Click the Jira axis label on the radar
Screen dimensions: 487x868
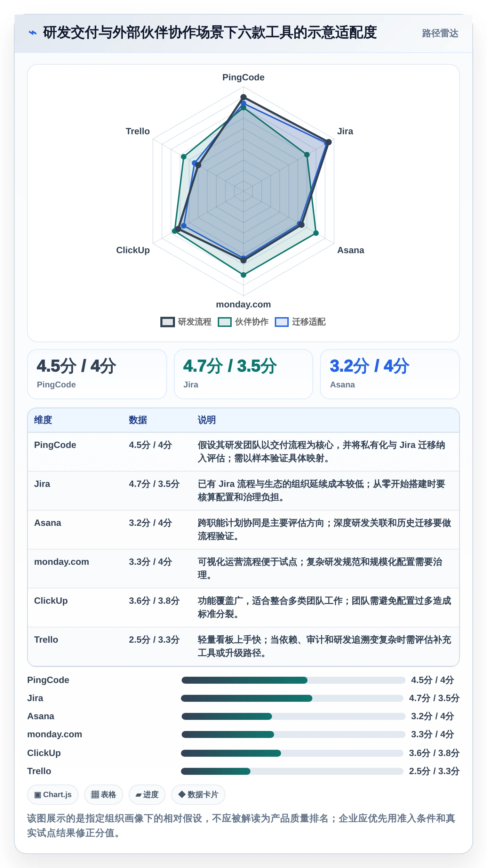click(x=345, y=131)
